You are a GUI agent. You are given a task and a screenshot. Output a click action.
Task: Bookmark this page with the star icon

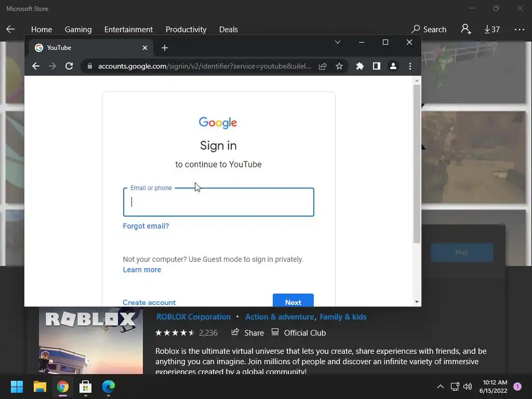339,66
